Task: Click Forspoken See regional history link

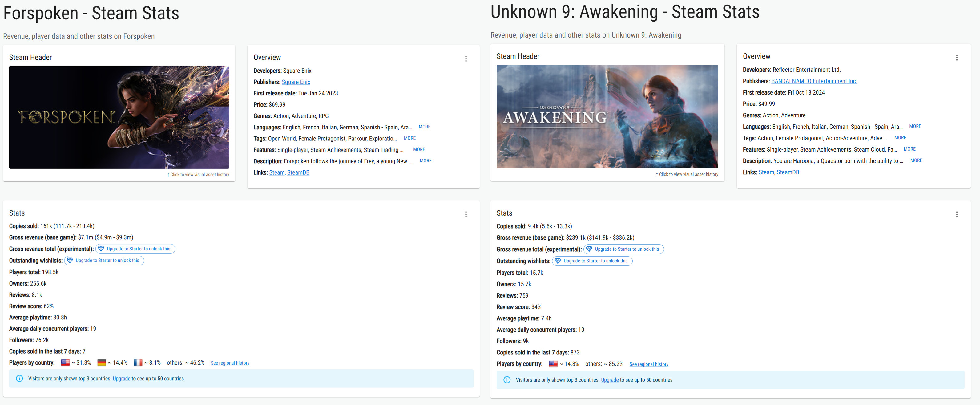Action: click(230, 363)
